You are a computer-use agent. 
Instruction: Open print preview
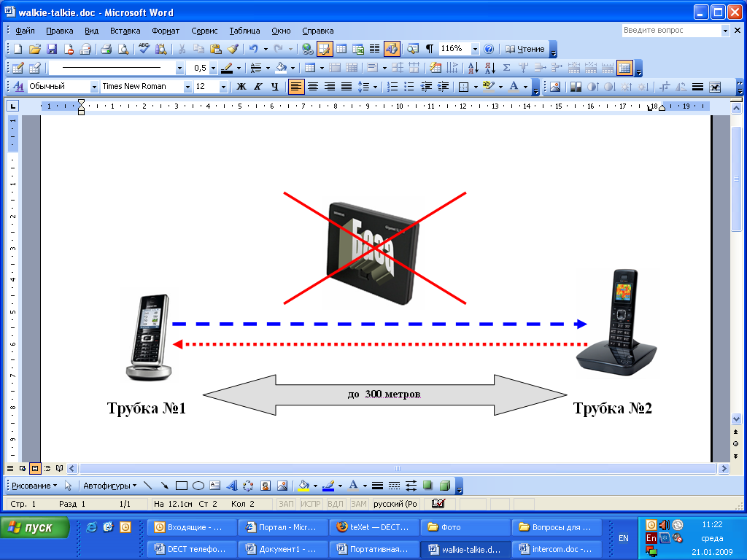pos(123,49)
